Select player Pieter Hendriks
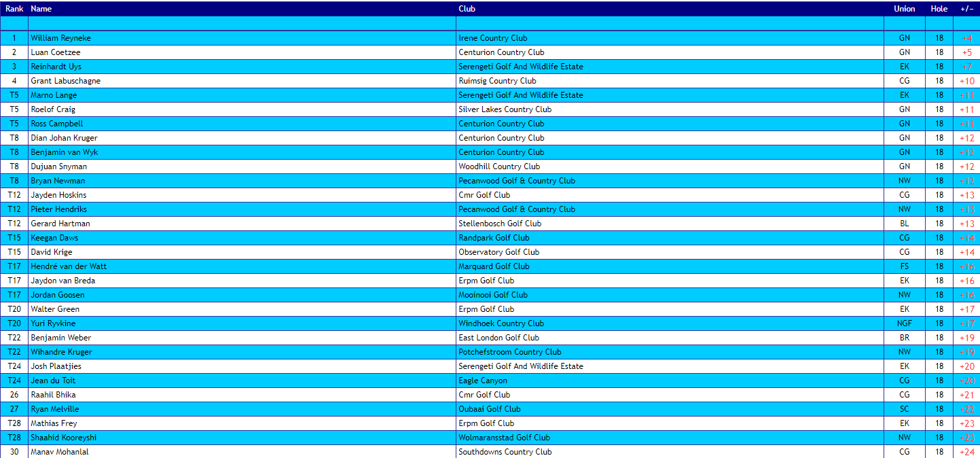Screen dimensions: 980x458 tap(58, 209)
